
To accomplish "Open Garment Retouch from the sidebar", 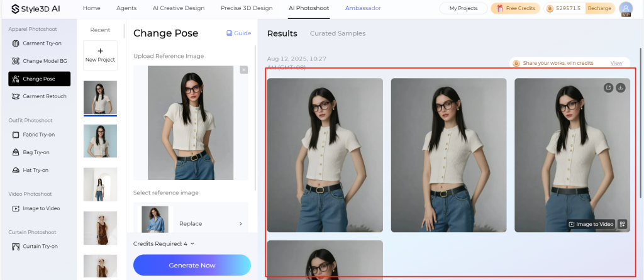I will click(x=40, y=96).
